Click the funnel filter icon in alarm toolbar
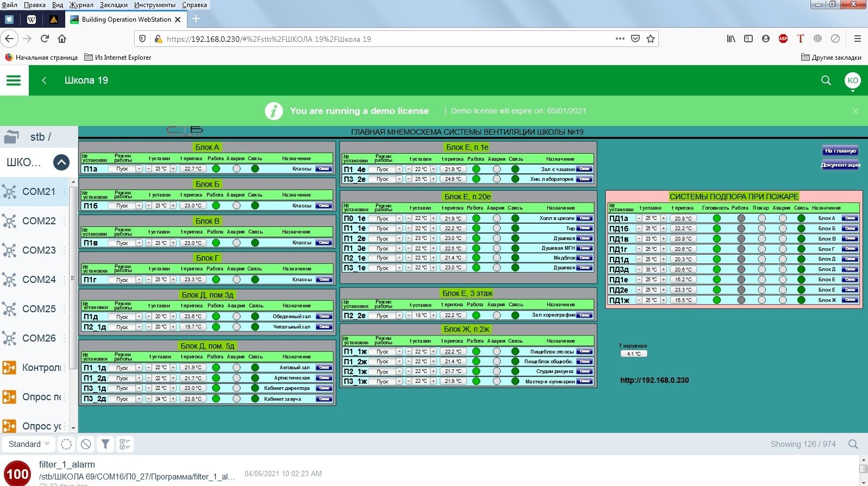The image size is (868, 486). click(105, 444)
